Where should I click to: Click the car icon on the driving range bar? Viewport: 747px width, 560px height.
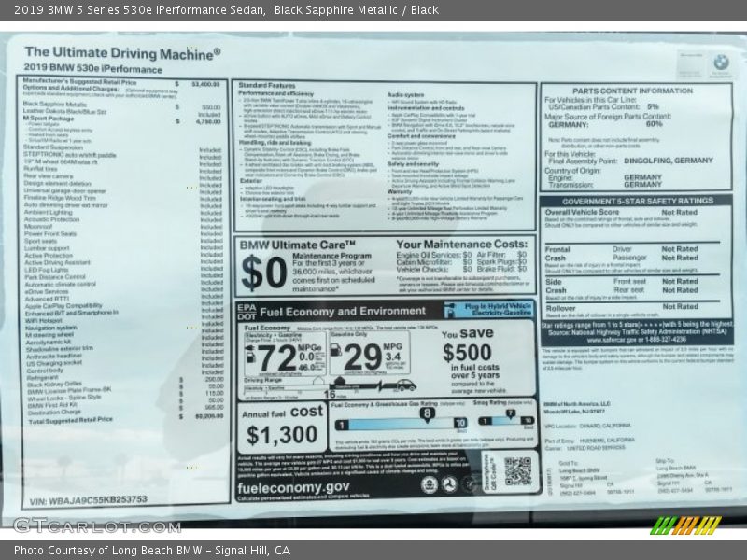point(405,385)
